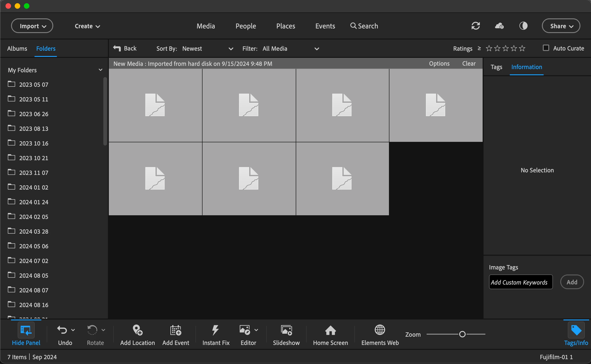
Task: Enable the Auto Curate checkbox
Action: click(x=546, y=48)
